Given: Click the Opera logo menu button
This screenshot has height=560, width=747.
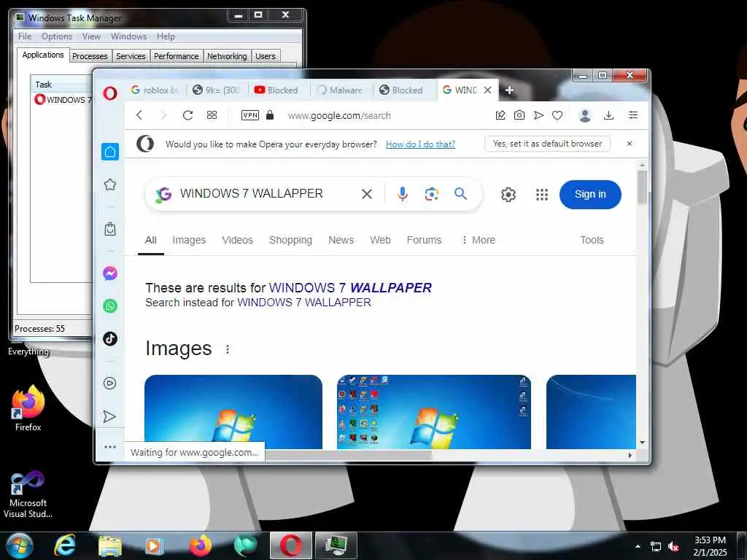Looking at the screenshot, I should tap(110, 93).
